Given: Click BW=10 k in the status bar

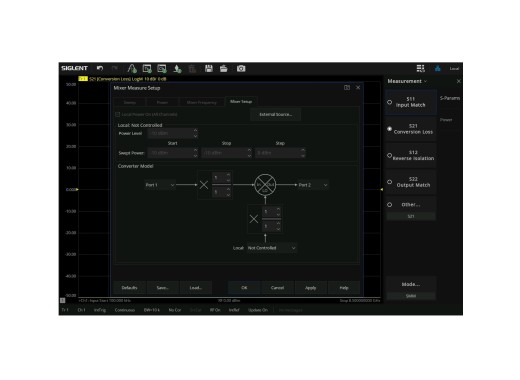Looking at the screenshot, I should pyautogui.click(x=152, y=310).
